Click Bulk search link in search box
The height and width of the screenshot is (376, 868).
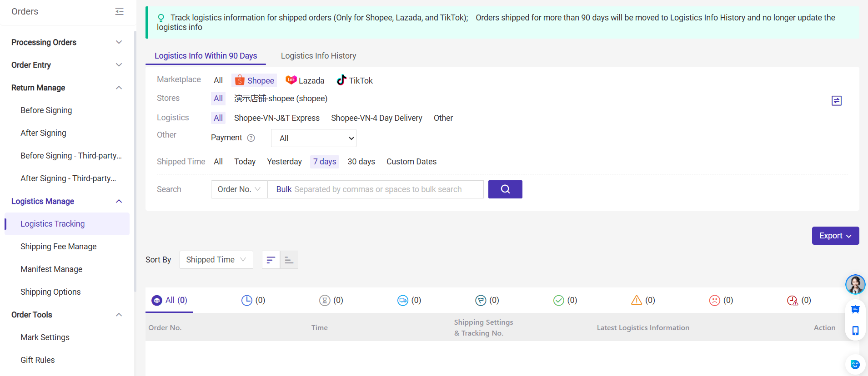coord(284,189)
